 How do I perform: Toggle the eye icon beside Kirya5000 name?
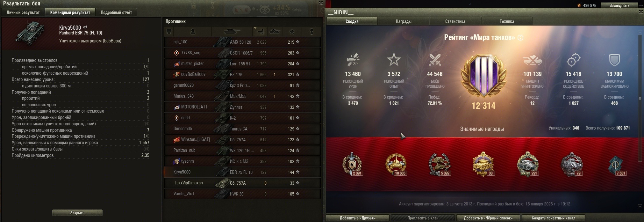(x=85, y=27)
